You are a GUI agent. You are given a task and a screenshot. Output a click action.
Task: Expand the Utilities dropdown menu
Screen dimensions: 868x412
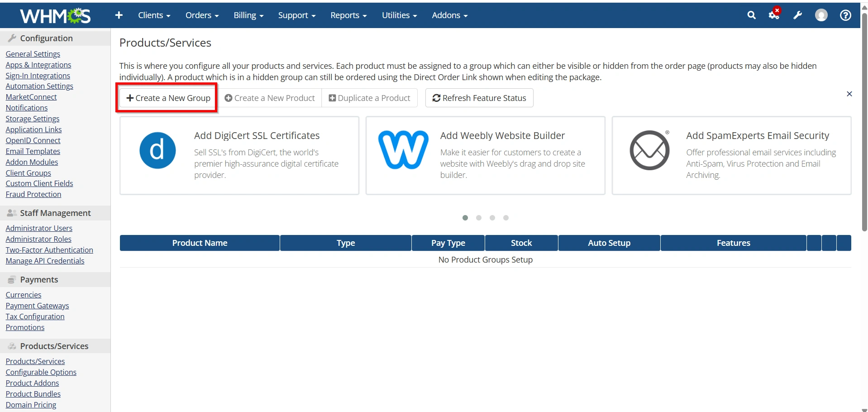399,15
